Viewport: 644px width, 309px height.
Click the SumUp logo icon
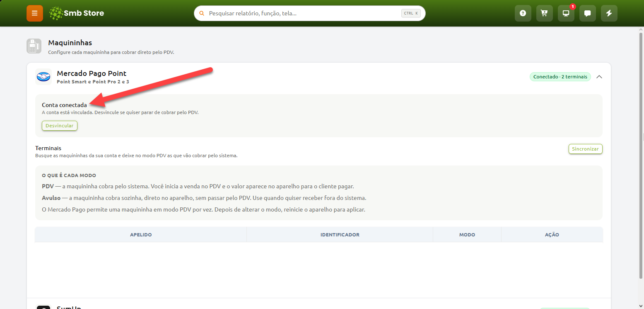click(43, 307)
